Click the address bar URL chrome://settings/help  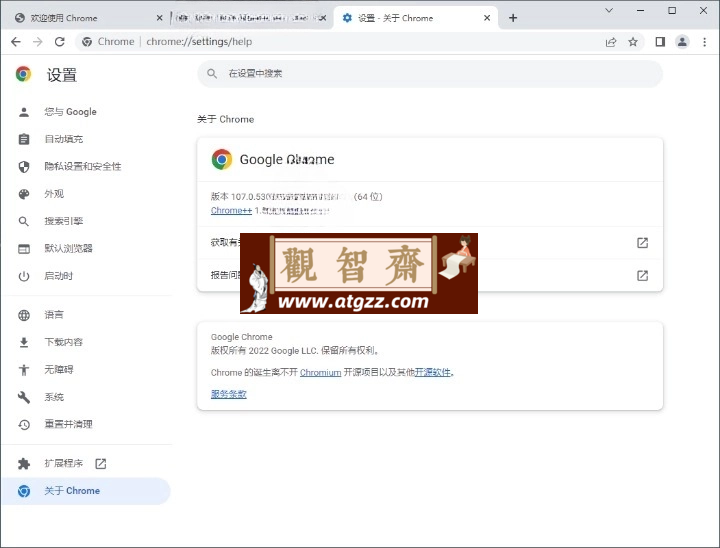point(199,42)
